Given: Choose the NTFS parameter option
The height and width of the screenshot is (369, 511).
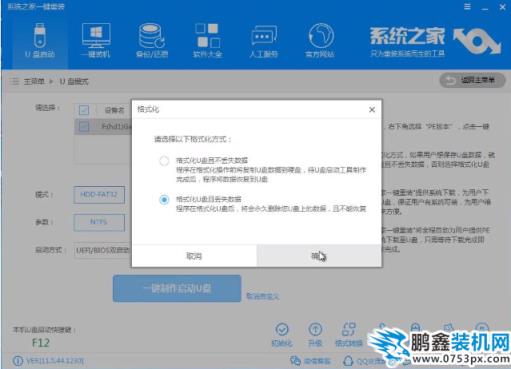Looking at the screenshot, I should pos(99,222).
